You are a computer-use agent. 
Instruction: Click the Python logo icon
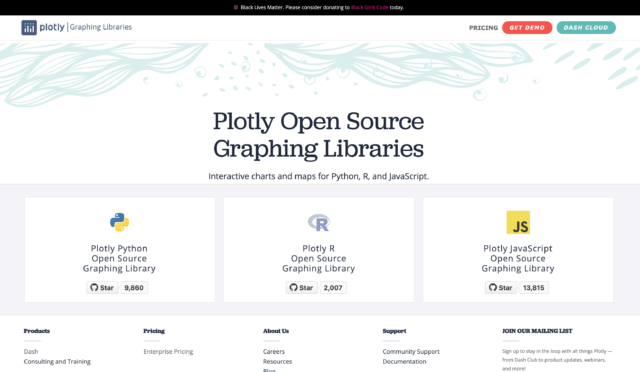tap(119, 222)
